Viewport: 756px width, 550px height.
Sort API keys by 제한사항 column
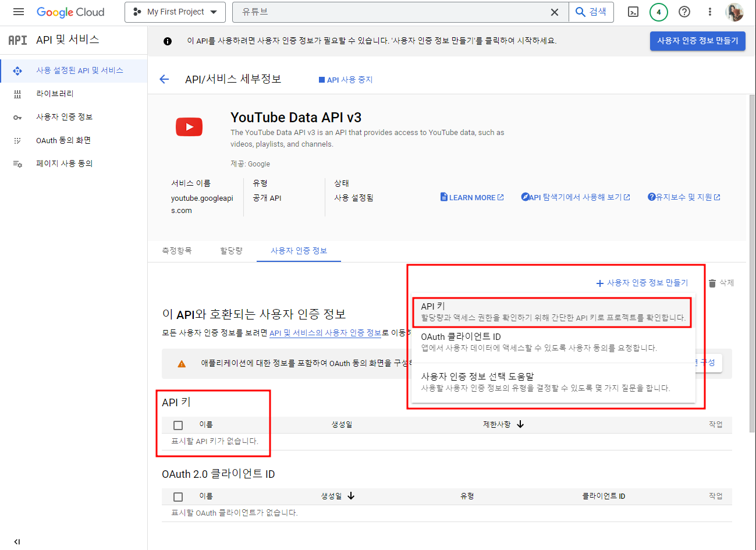(x=503, y=424)
